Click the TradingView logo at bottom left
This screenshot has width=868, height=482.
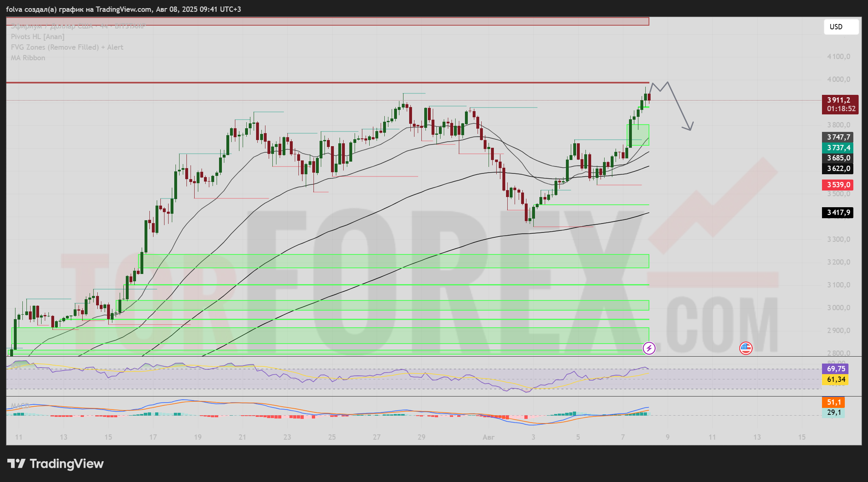tap(56, 464)
